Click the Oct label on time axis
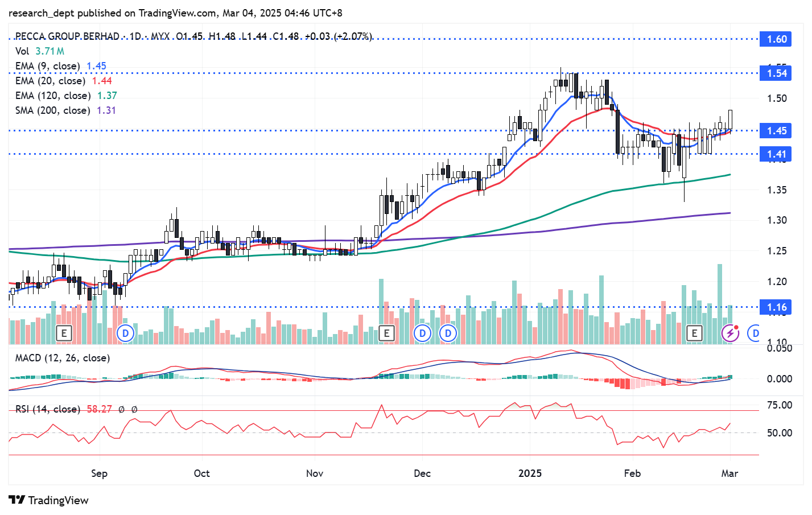The image size is (812, 515). [201, 473]
